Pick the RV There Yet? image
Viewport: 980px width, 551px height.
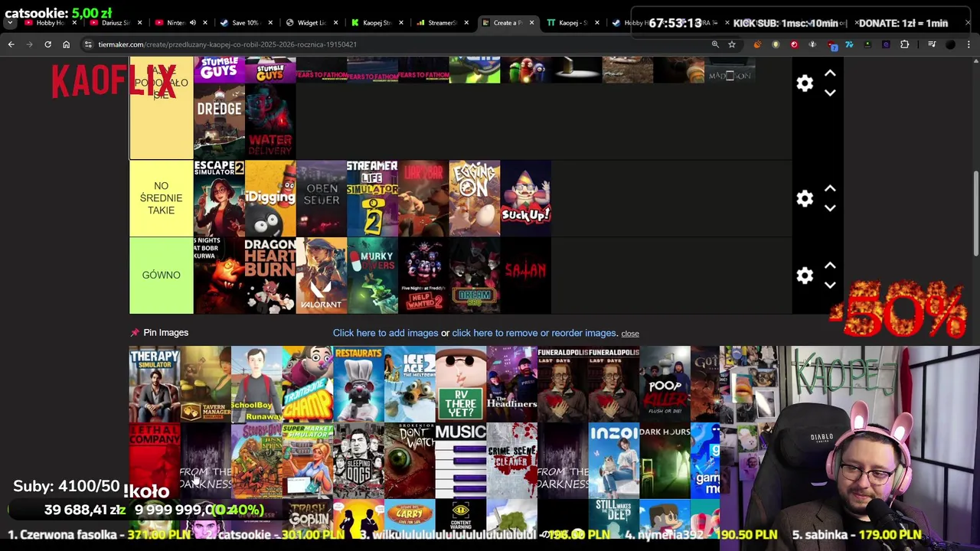click(x=461, y=384)
